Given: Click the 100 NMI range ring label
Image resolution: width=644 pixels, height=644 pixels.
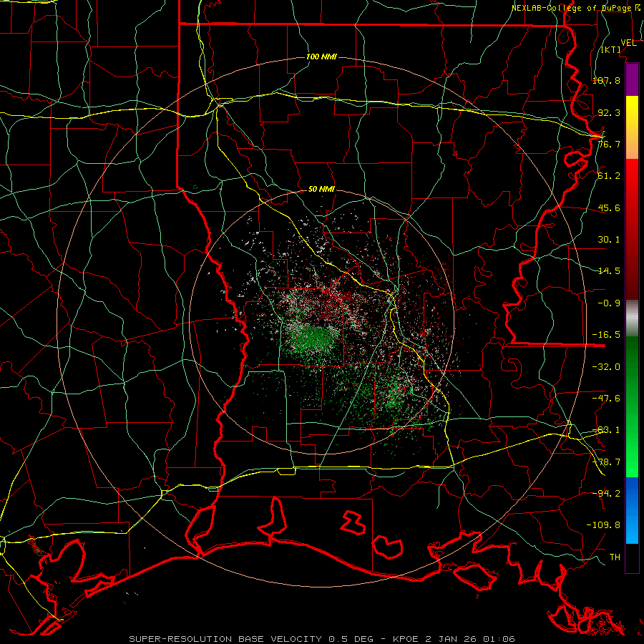Looking at the screenshot, I should pos(321,57).
